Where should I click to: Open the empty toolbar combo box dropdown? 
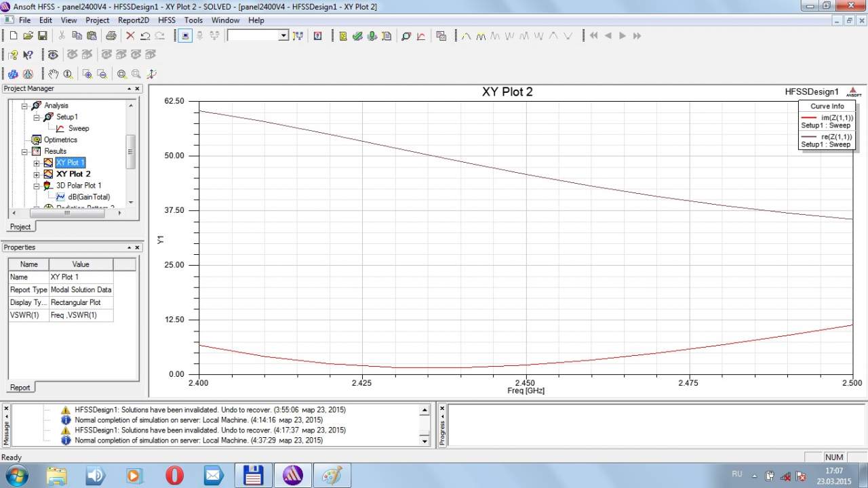click(283, 36)
